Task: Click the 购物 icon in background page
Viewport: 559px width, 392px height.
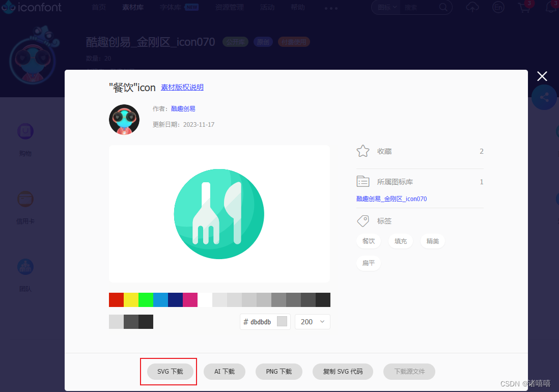Action: coord(25,131)
